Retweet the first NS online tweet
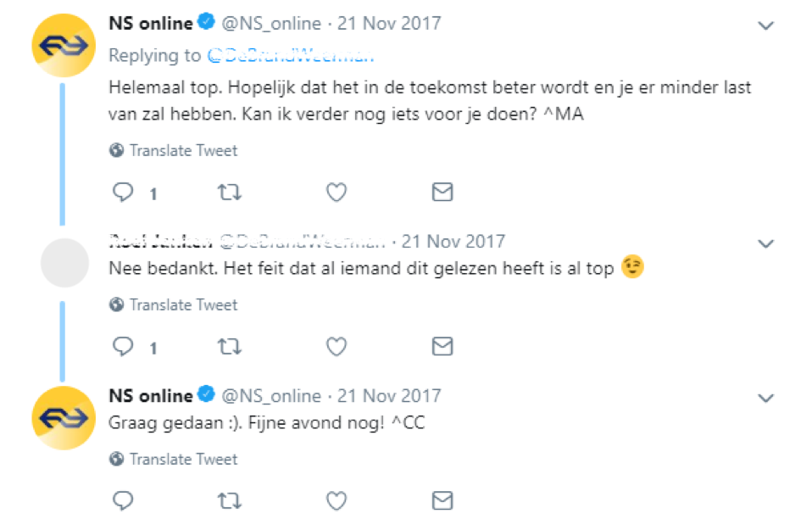Image resolution: width=812 pixels, height=519 pixels. coord(230,193)
